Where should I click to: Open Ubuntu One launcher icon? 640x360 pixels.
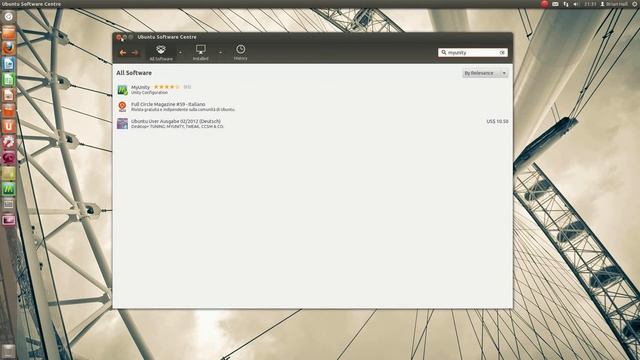pyautogui.click(x=9, y=126)
